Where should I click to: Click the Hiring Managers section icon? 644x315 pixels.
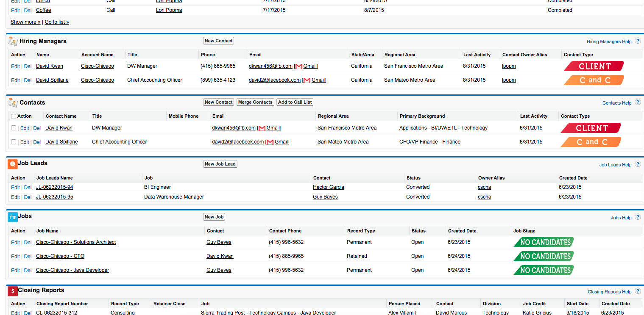pyautogui.click(x=13, y=41)
